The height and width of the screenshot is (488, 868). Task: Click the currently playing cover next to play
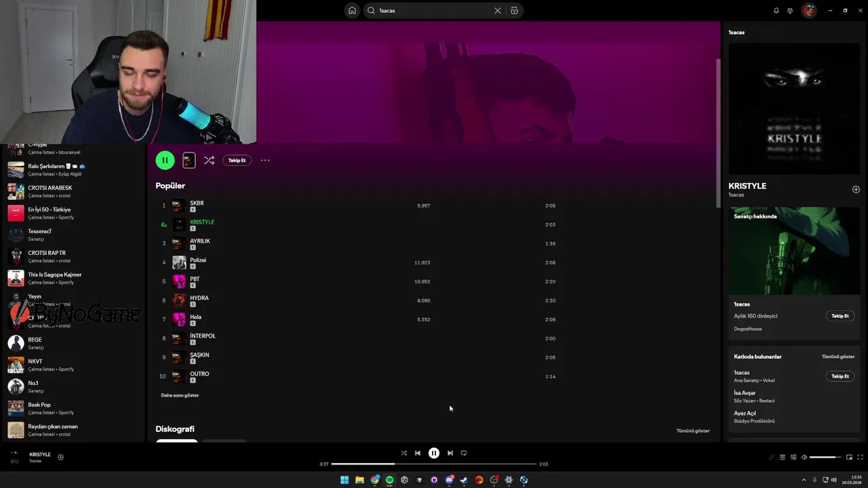tap(189, 160)
